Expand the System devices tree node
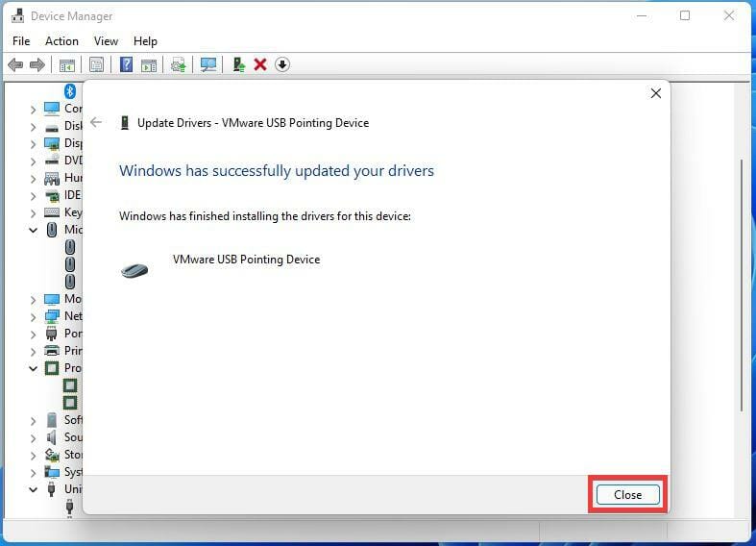This screenshot has width=756, height=546. pos(33,473)
